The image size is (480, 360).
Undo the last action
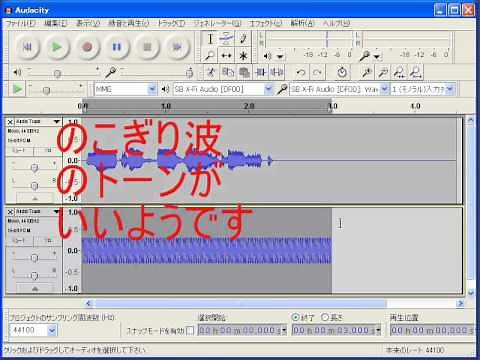point(301,72)
